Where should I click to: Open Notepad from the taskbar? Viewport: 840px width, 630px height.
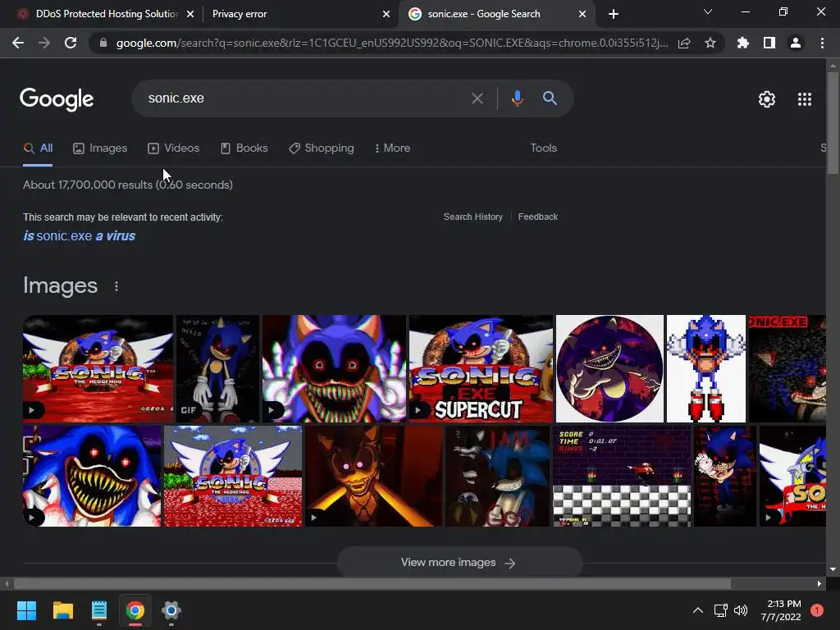(99, 610)
